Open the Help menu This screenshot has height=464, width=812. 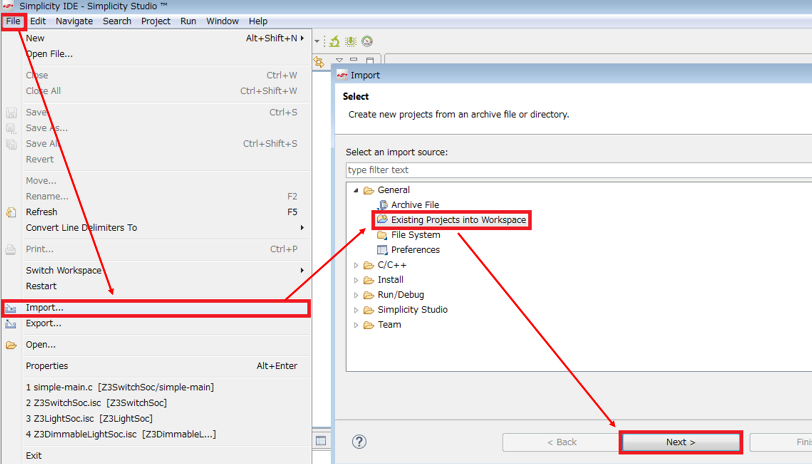click(x=258, y=21)
